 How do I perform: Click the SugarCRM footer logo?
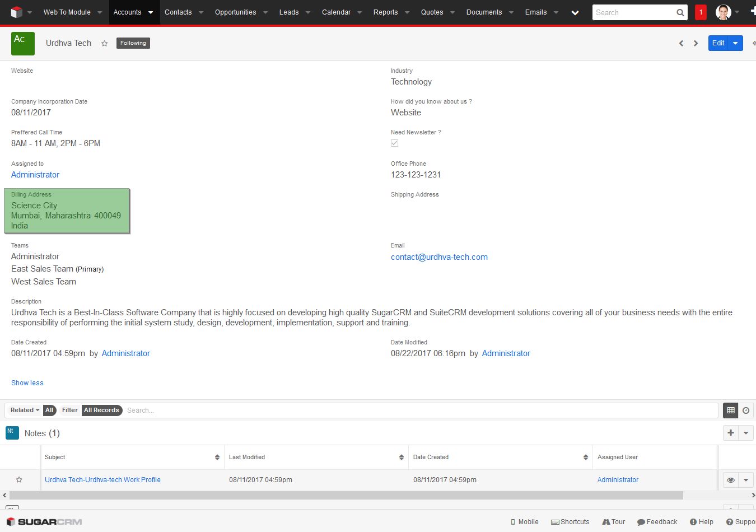pyautogui.click(x=44, y=522)
